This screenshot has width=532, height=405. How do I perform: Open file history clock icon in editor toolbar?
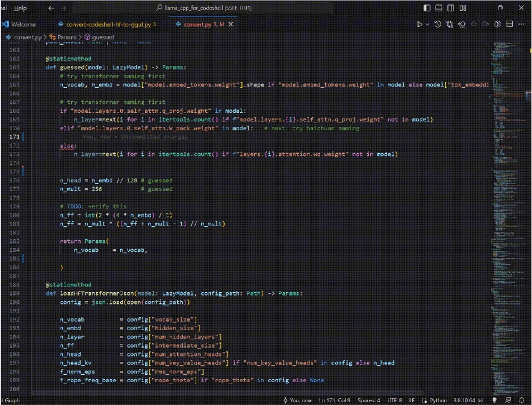[438, 24]
